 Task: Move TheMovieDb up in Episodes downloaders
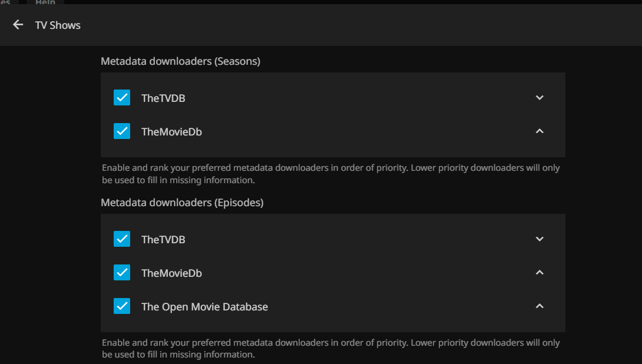(540, 273)
